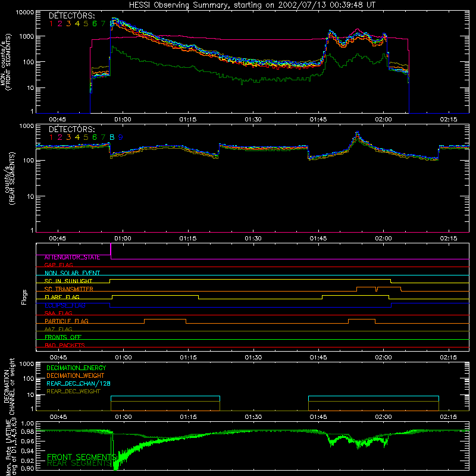This screenshot has width=476, height=476.
Task: Select detector 5 in front segments legend
Action: coord(86,24)
